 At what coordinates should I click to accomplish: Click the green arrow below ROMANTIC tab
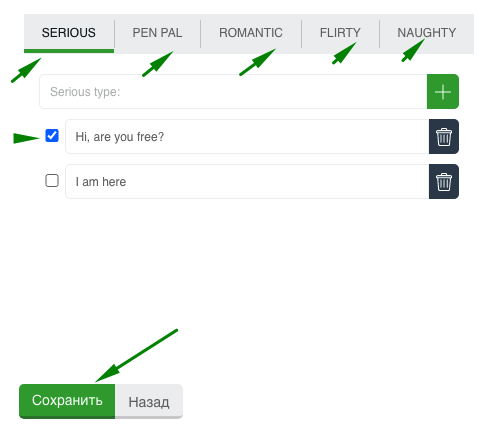[258, 62]
